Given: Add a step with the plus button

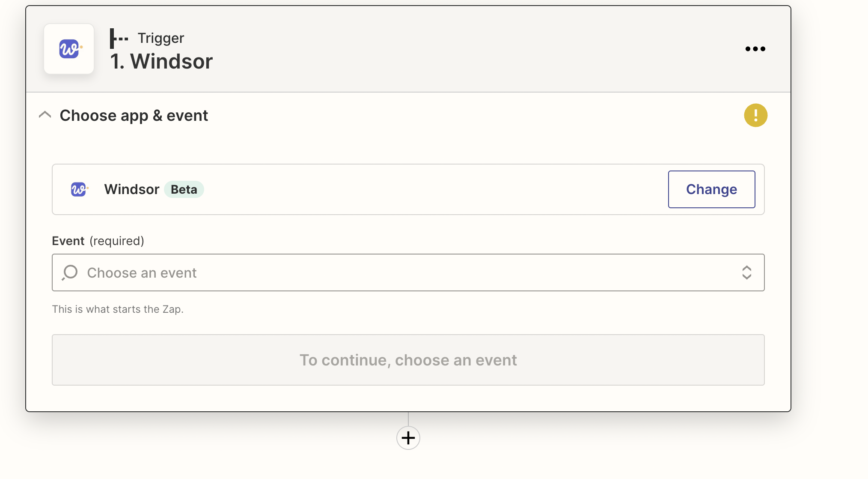Looking at the screenshot, I should (408, 438).
